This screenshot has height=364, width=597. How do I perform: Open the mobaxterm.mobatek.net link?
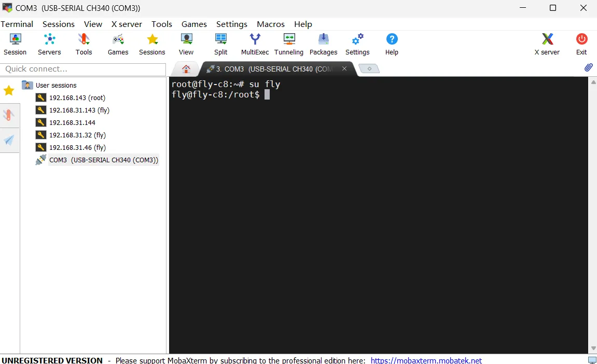[426, 360]
